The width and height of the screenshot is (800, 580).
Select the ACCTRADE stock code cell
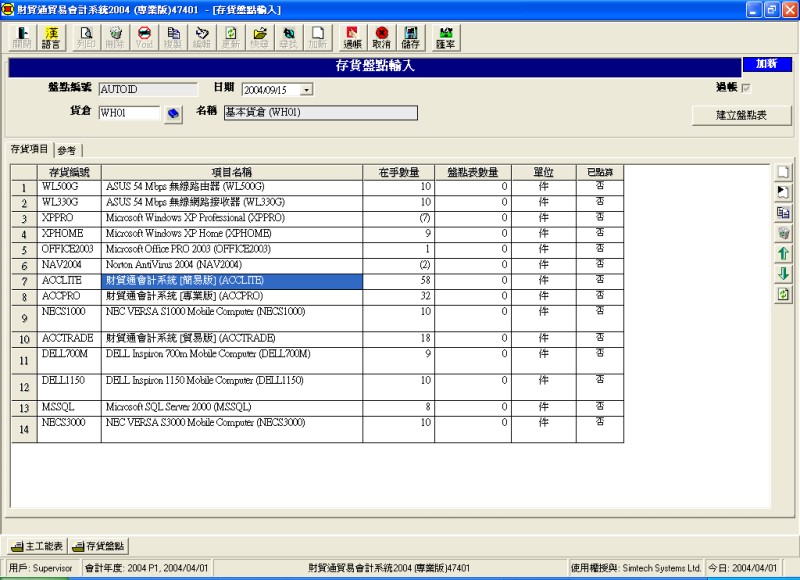(69, 339)
